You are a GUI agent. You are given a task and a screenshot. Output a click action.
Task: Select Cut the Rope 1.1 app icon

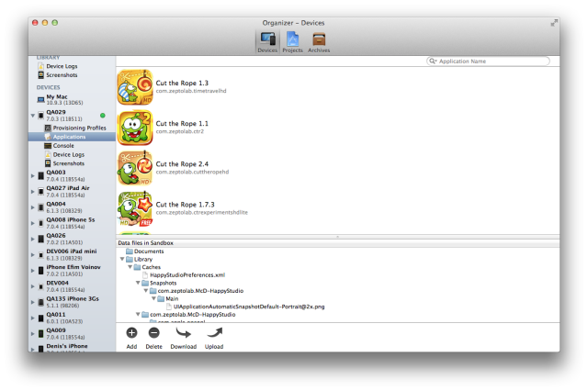135,128
